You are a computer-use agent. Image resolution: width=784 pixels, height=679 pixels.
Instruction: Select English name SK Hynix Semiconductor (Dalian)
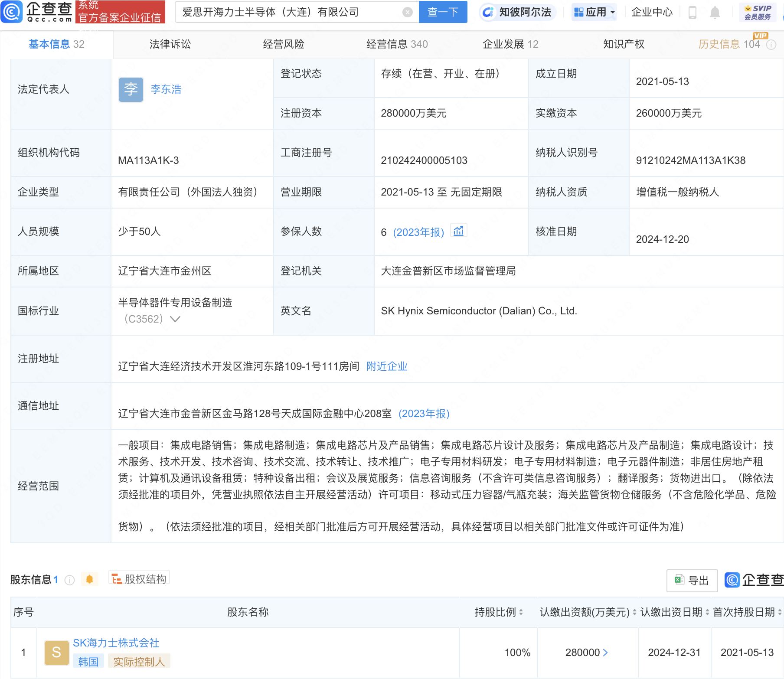tap(479, 311)
